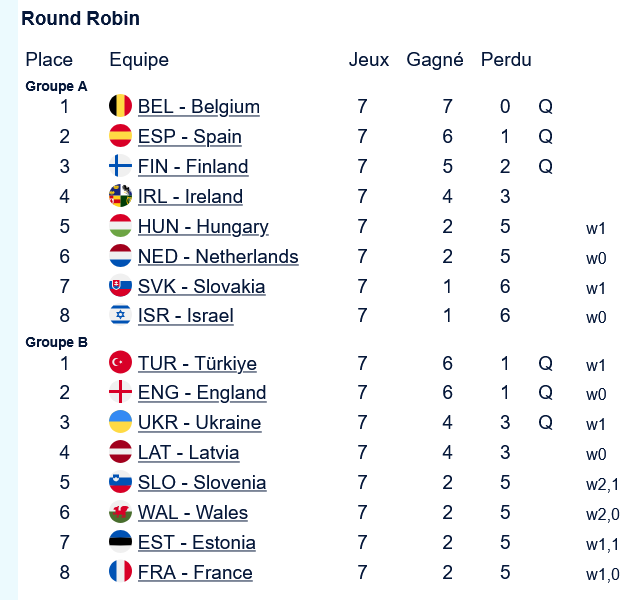Click the Finland flag icon
The height and width of the screenshot is (600, 634).
click(120, 166)
